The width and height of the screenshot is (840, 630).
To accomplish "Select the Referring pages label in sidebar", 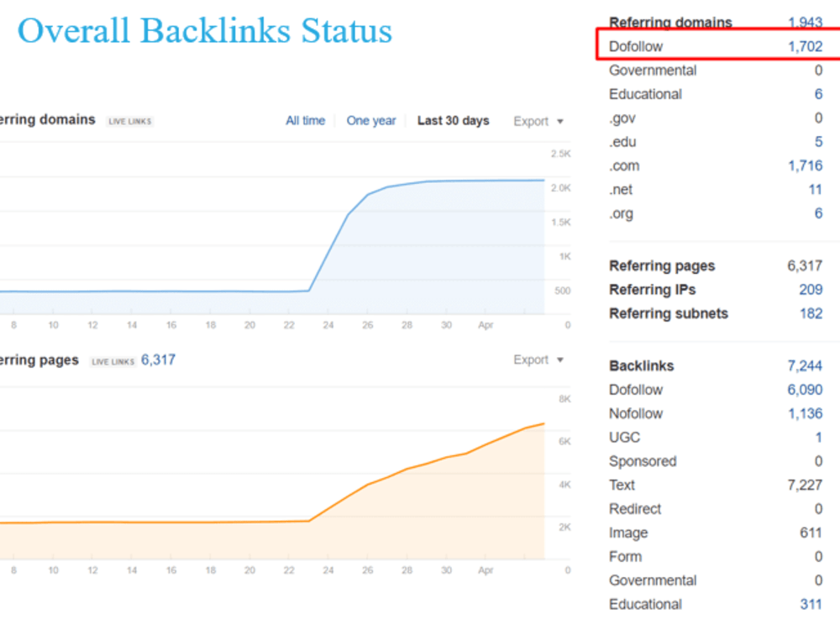I will click(662, 265).
